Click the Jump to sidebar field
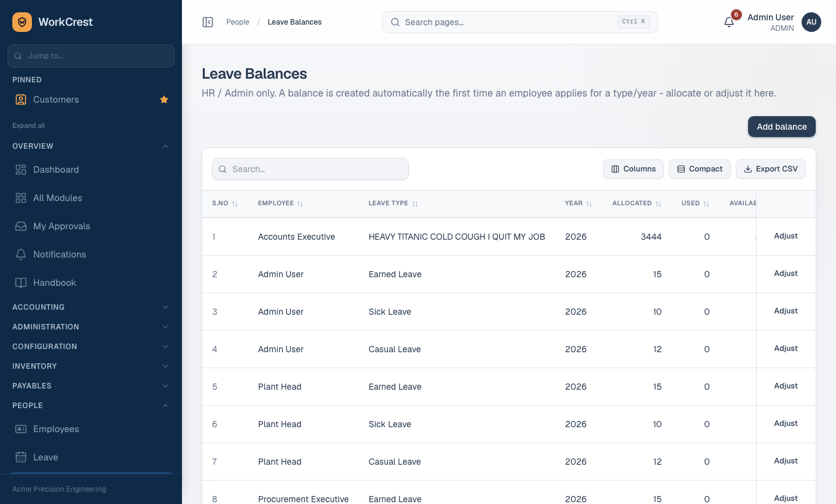This screenshot has height=504, width=836. [91, 56]
